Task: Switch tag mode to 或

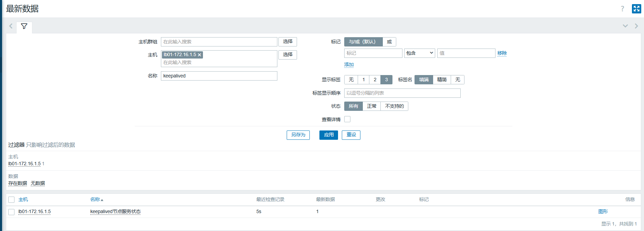Action: pos(389,42)
